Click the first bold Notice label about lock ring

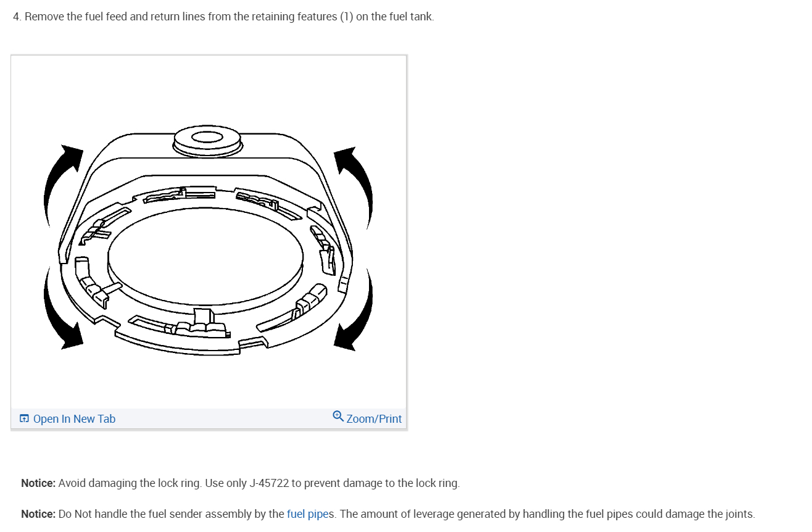38,483
